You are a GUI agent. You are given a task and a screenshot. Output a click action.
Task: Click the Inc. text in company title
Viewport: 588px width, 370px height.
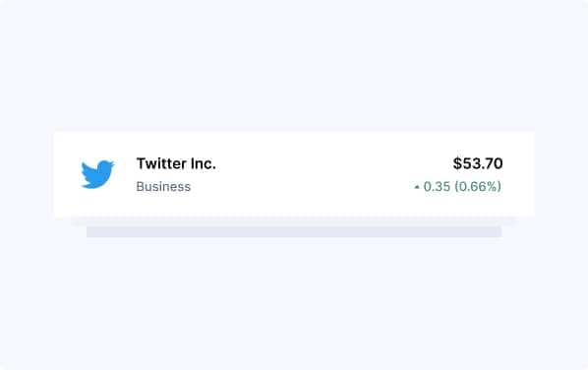pyautogui.click(x=204, y=163)
